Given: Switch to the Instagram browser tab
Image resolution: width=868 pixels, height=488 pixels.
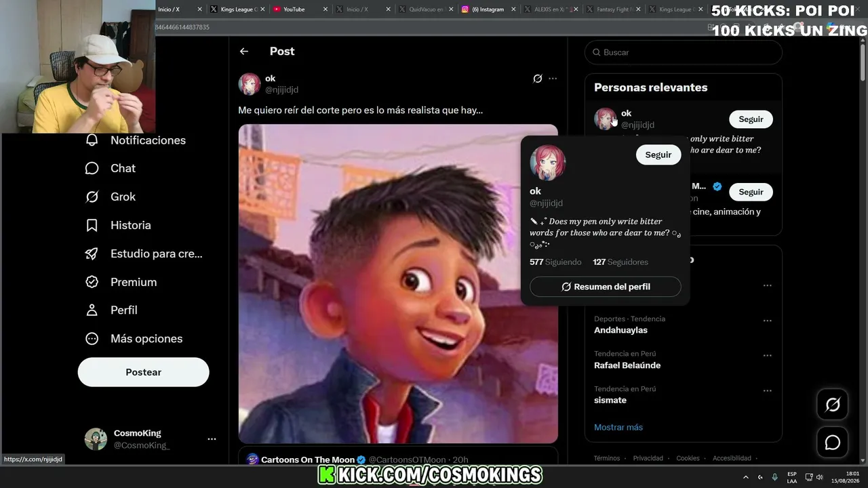Looking at the screenshot, I should click(x=488, y=9).
